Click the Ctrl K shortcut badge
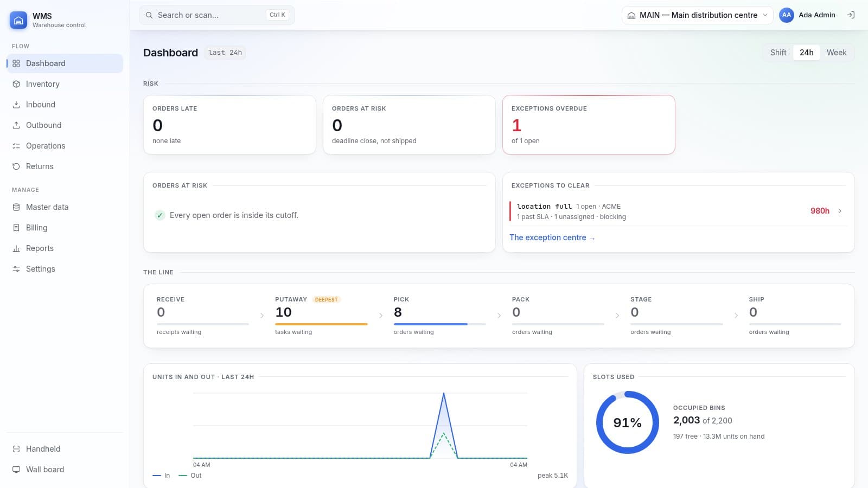 click(277, 15)
